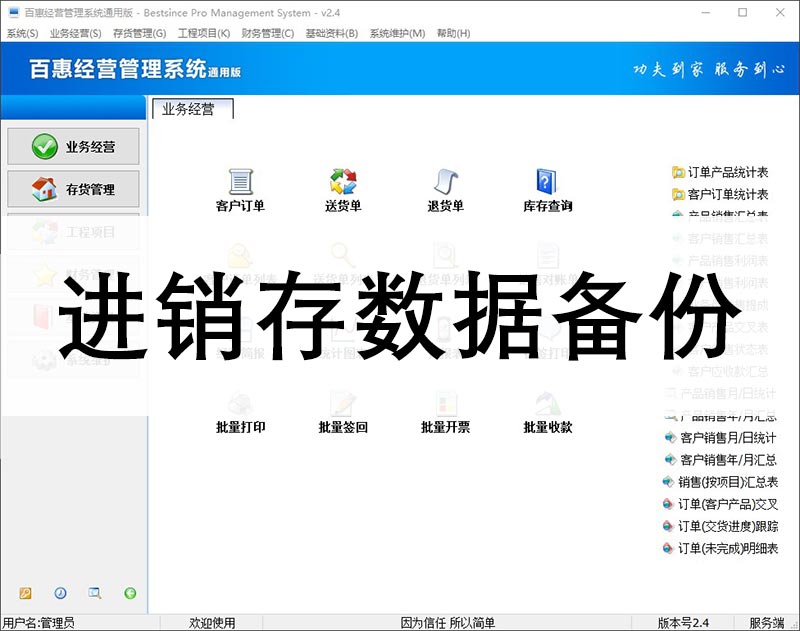Click the house icon beside 存货管理
Screen dimensions: 800x631
[x=44, y=189]
